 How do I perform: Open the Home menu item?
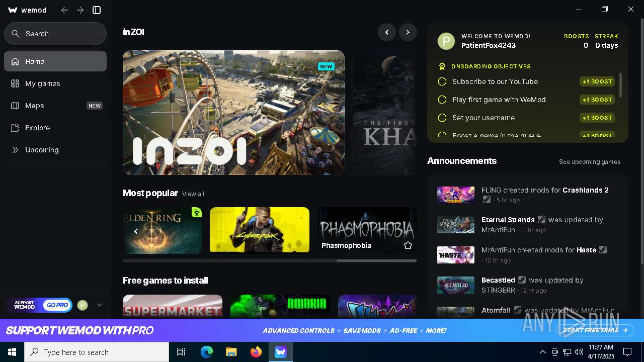(55, 61)
